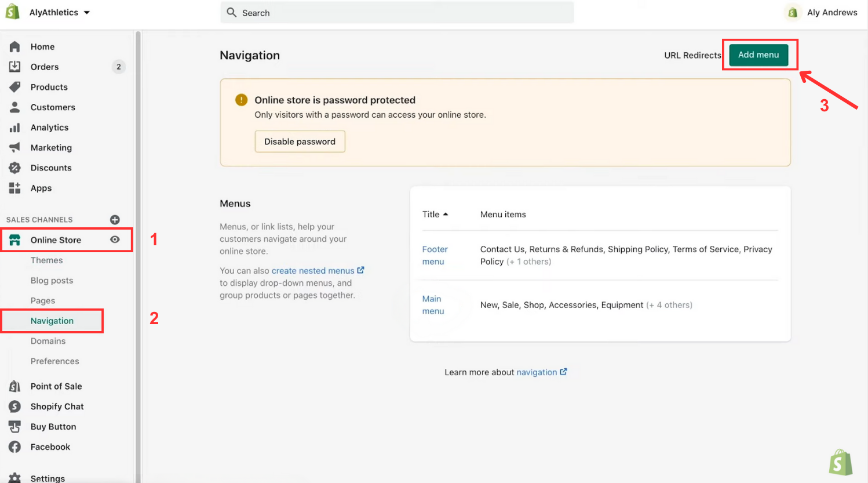
Task: Click external-link icon beside nested menus
Action: (x=360, y=270)
